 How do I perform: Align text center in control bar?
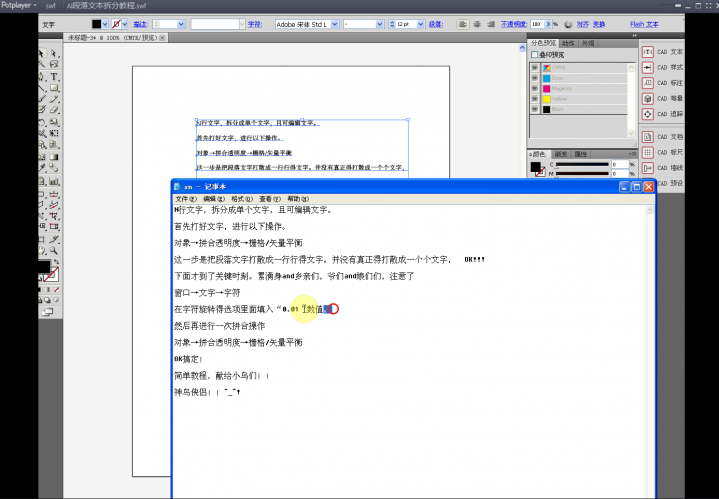click(475, 23)
